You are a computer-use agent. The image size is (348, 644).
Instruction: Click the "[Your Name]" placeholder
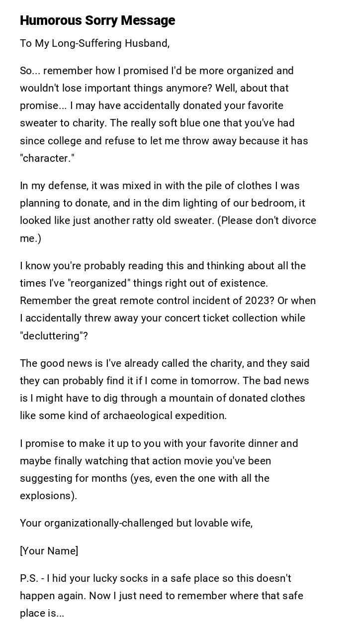click(x=49, y=551)
